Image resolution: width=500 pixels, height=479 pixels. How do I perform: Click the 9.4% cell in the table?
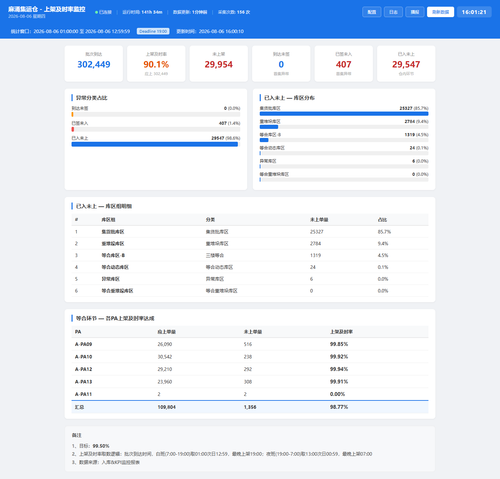tap(383, 244)
